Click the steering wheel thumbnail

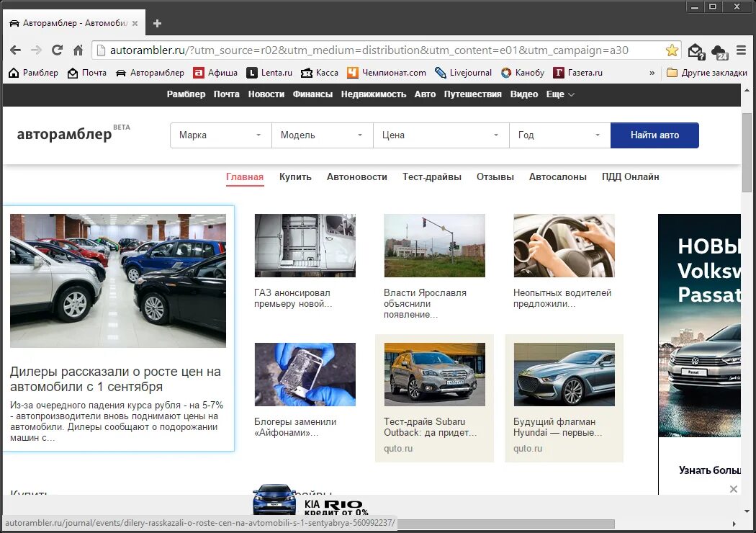coord(564,246)
